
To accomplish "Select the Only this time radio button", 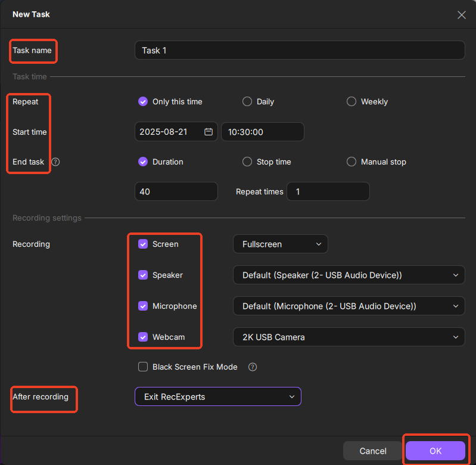I will tap(143, 101).
